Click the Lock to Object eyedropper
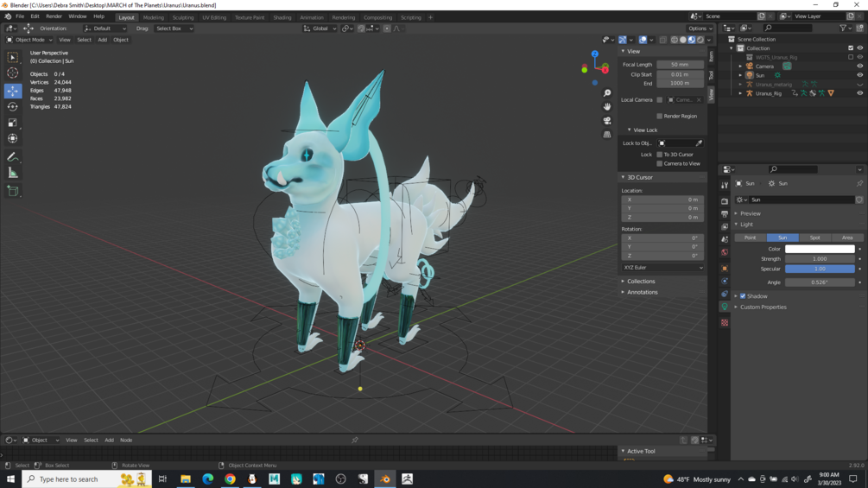 pos(700,143)
